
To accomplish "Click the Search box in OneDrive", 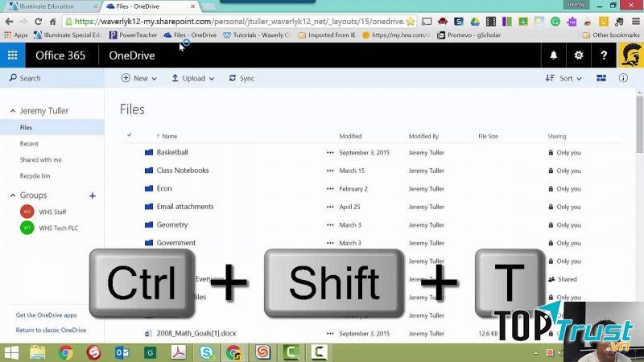I will pos(31,78).
